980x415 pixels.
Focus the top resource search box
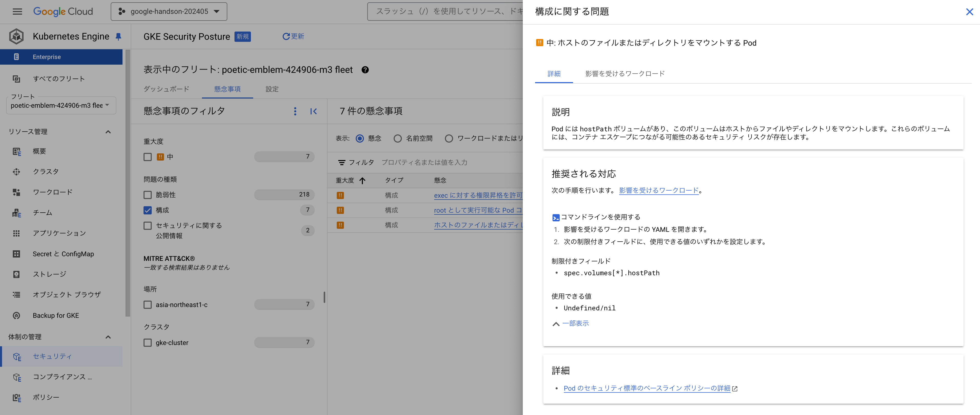445,12
